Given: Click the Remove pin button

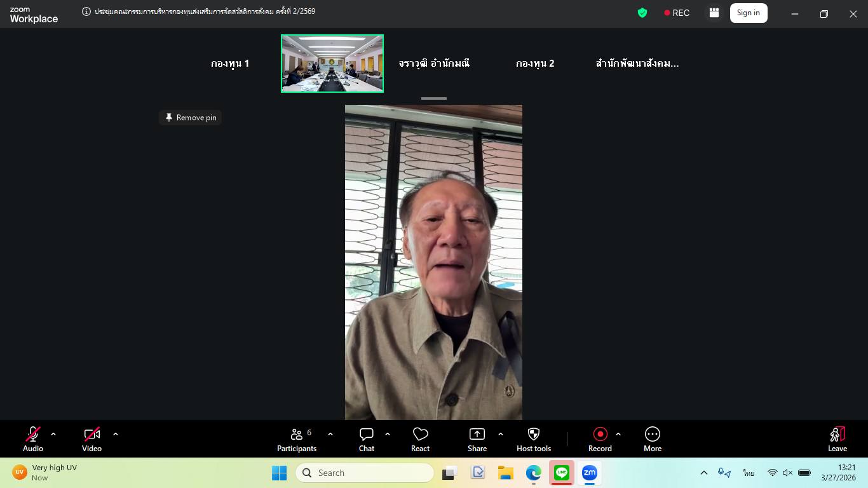Looking at the screenshot, I should (x=191, y=118).
